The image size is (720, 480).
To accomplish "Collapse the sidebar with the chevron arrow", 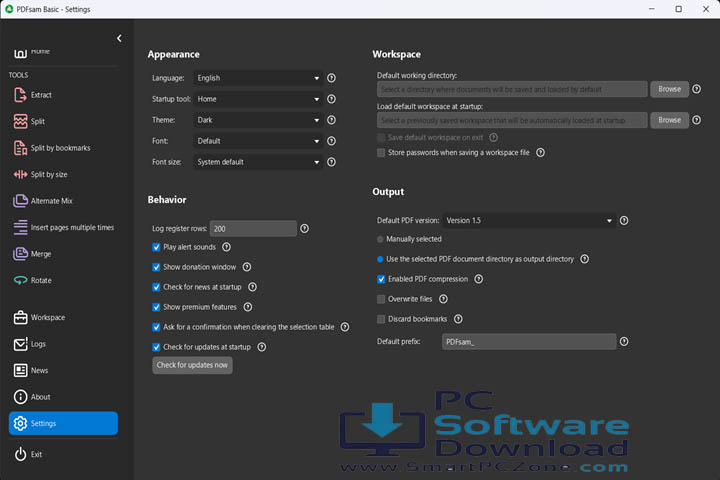I will (x=119, y=38).
